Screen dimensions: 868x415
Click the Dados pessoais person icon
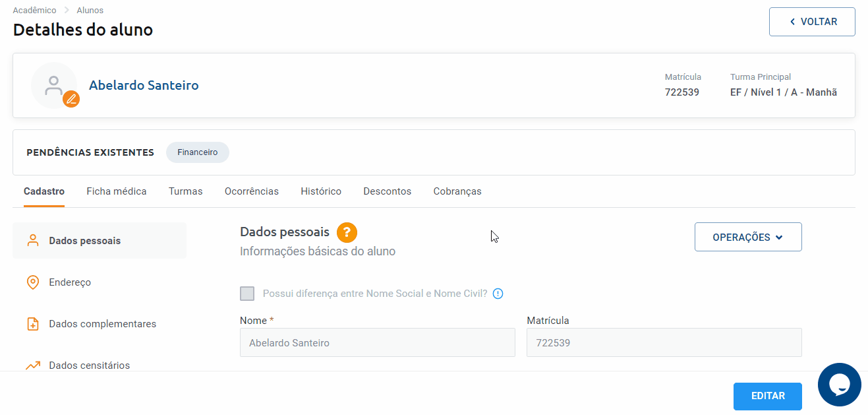tap(33, 241)
